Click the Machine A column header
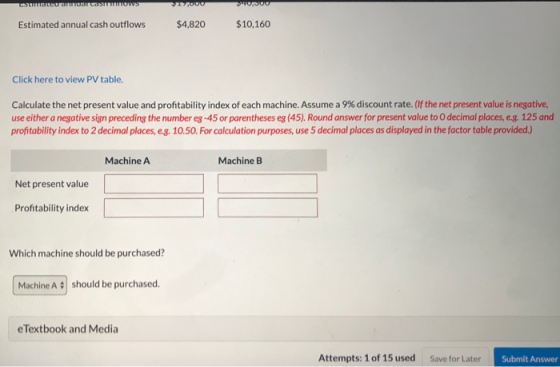 pyautogui.click(x=127, y=161)
